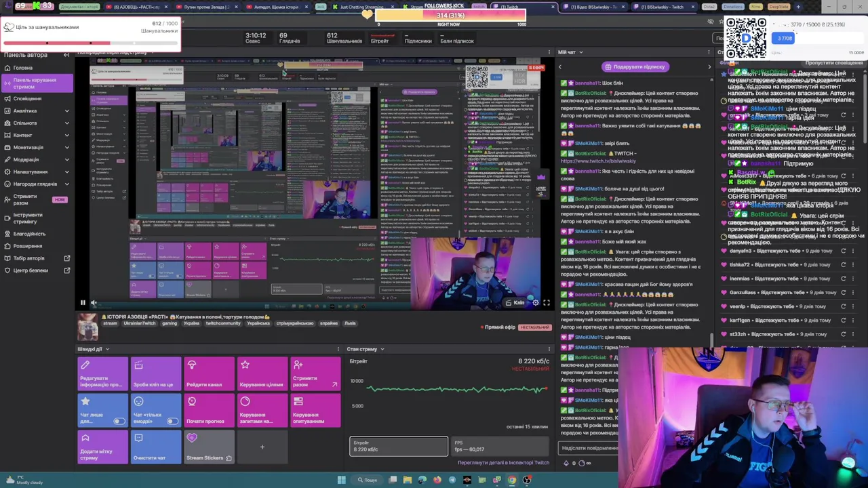
Task: Open Стан стриму dropdown header
Action: [x=366, y=349]
